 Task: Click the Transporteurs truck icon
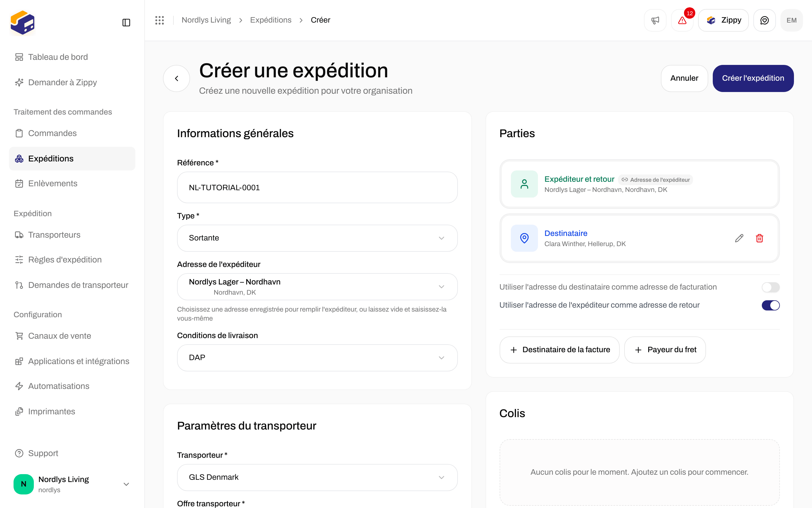19,235
